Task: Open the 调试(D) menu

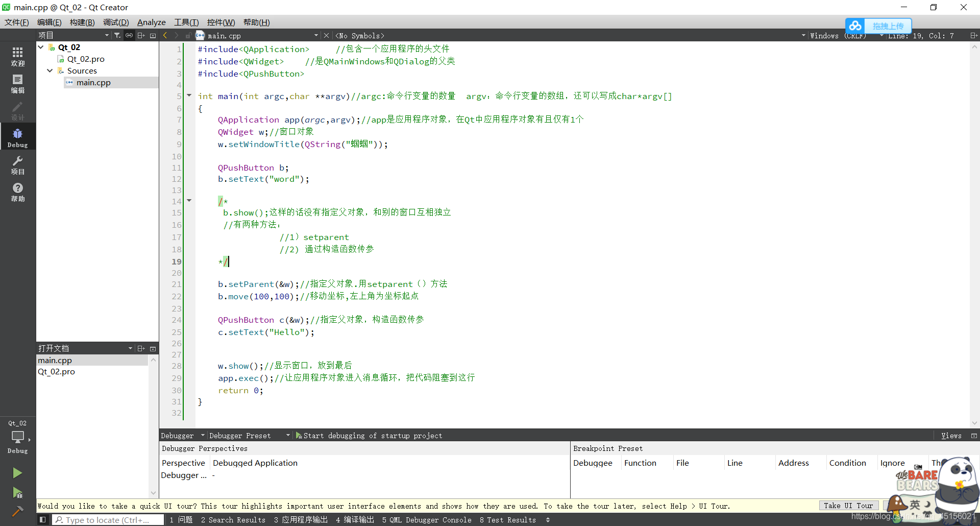Action: click(116, 22)
